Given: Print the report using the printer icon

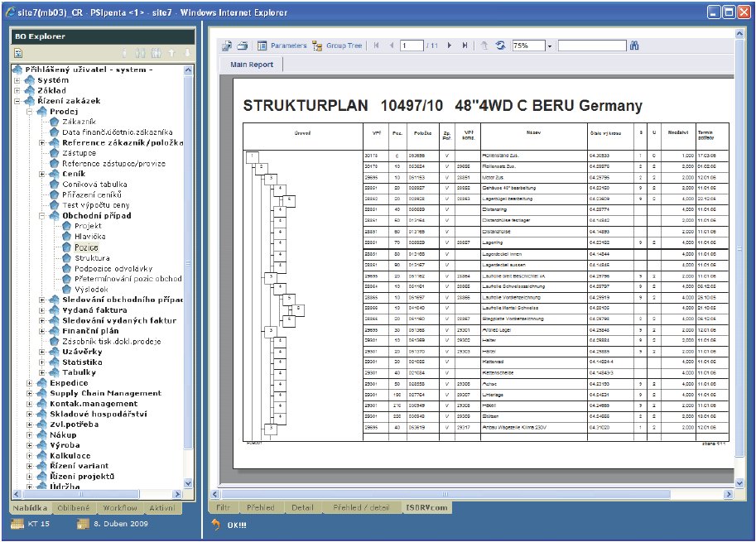Looking at the screenshot, I should coord(243,46).
